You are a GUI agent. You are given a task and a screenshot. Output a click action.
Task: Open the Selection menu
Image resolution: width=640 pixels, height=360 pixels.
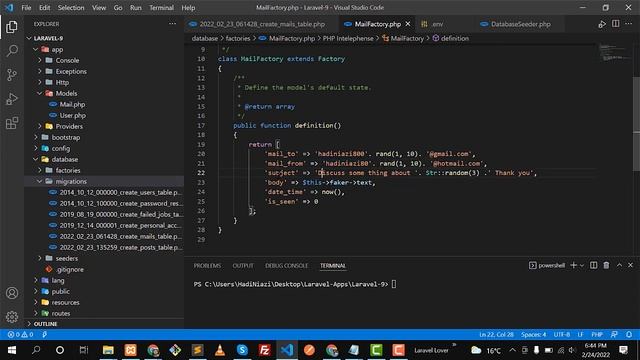pos(71,7)
